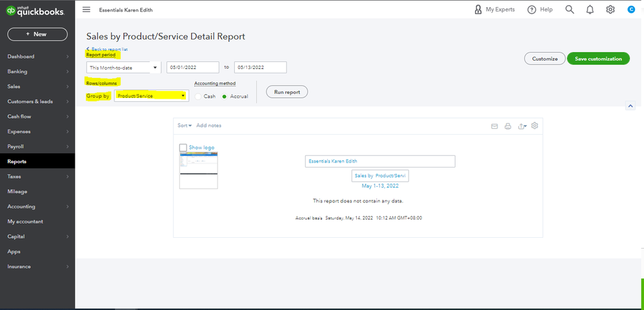Expand the Banking menu chevron
The image size is (644, 310).
click(67, 72)
